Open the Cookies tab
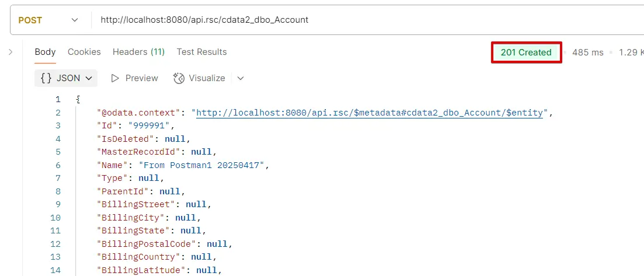Image resolution: width=644 pixels, height=276 pixels. pyautogui.click(x=84, y=52)
